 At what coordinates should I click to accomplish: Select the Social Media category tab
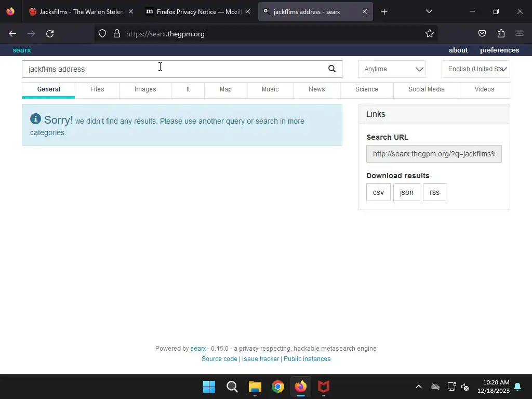tap(427, 89)
